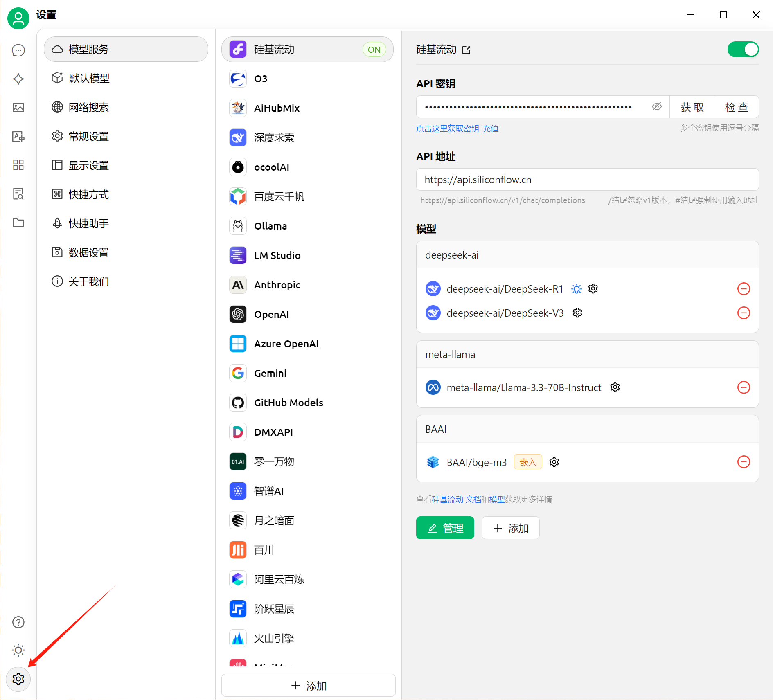Collapse the meta-llama model group
The image size is (773, 700).
coord(588,354)
